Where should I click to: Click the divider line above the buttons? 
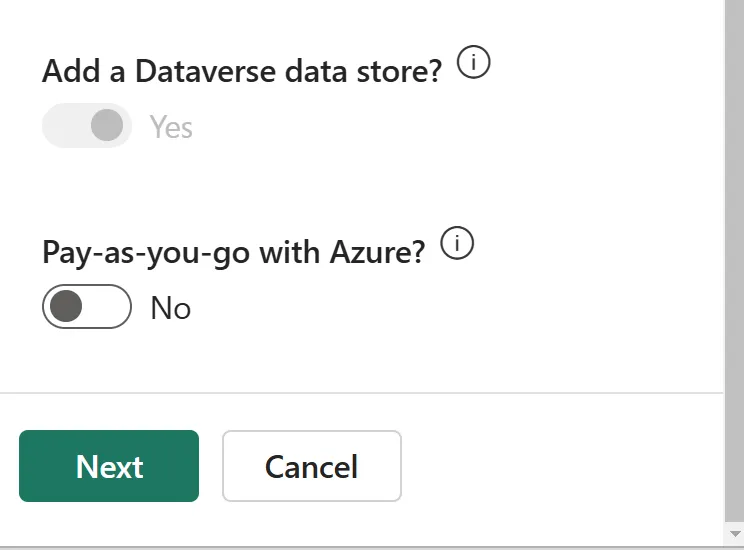tap(362, 393)
